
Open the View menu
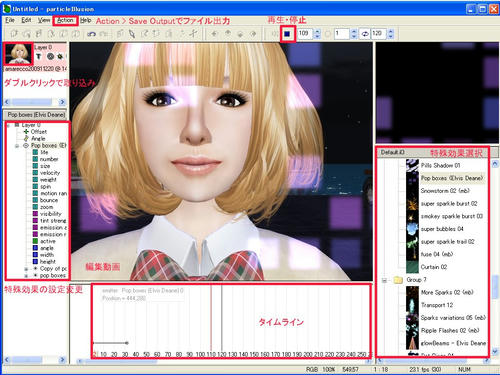pos(44,20)
